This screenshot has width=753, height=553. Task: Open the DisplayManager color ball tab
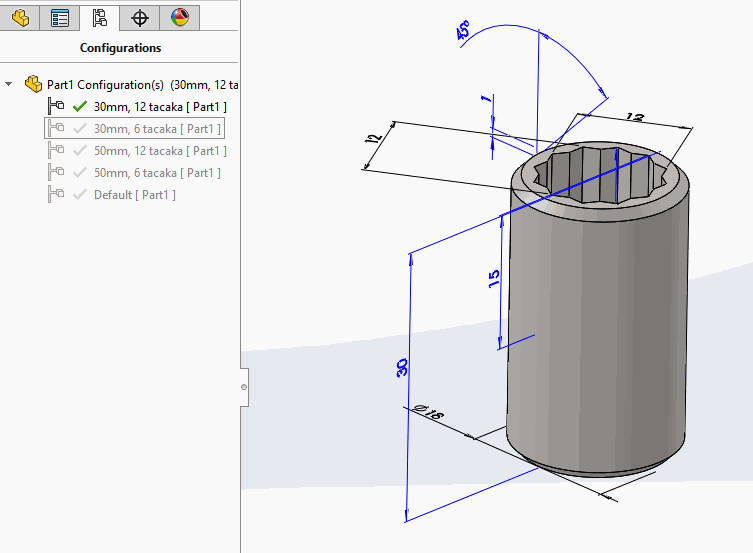179,17
